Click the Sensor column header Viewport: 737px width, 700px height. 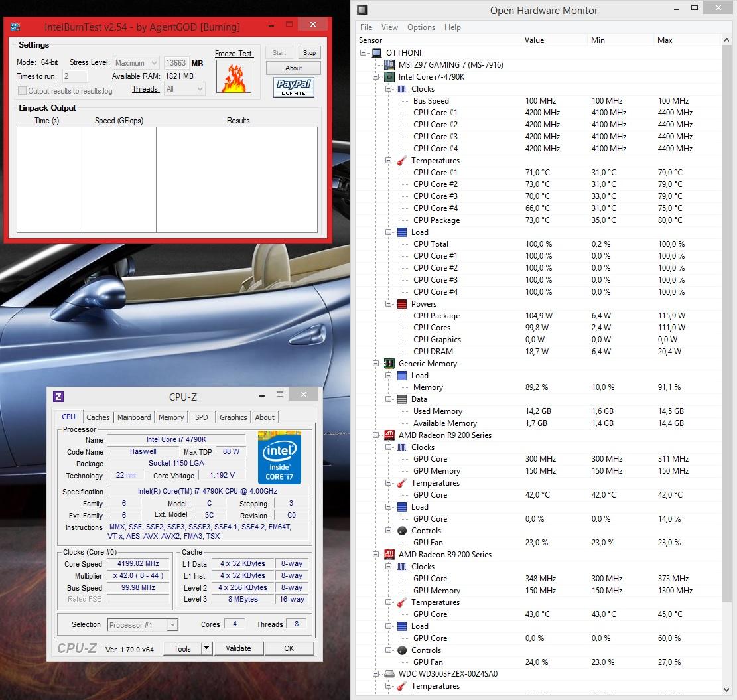pos(438,40)
